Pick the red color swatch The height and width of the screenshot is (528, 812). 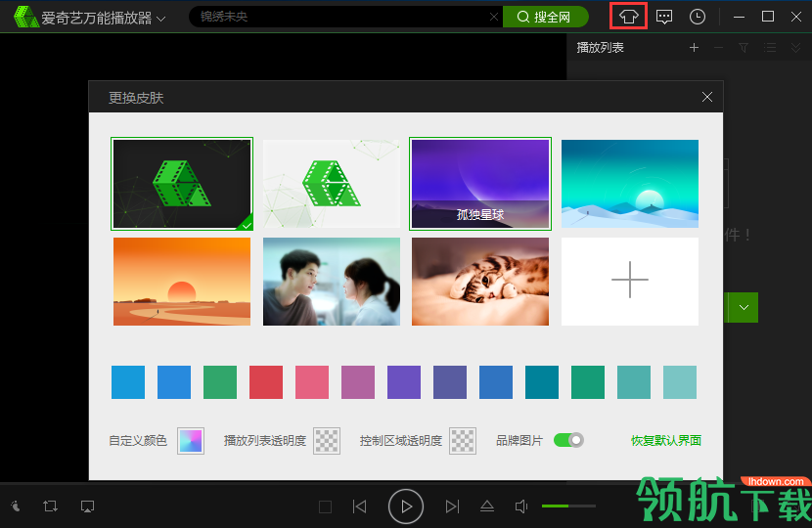tap(266, 382)
